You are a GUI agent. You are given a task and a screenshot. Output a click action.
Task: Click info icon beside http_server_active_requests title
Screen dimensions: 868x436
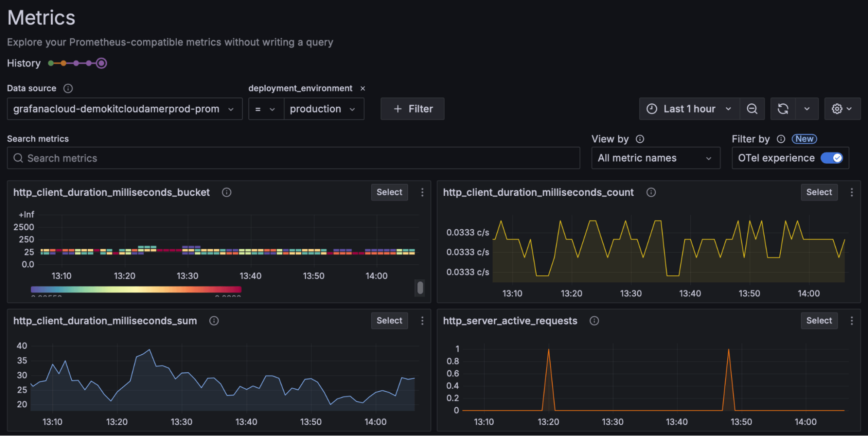point(594,321)
